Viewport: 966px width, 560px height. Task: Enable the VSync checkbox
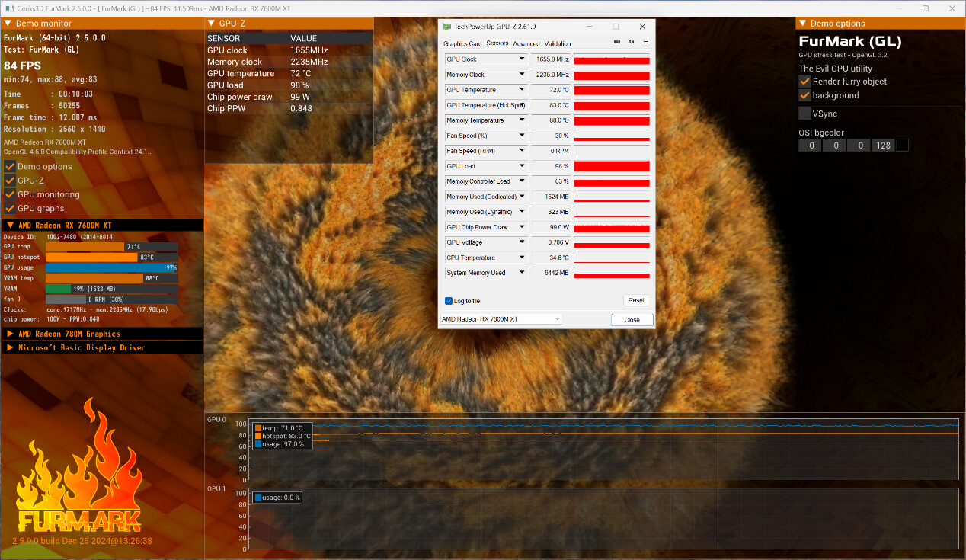pos(804,114)
